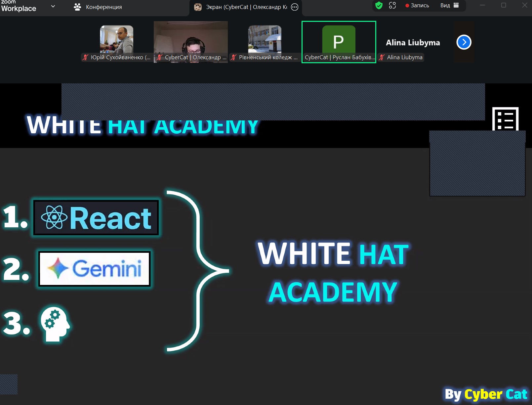Image resolution: width=532 pixels, height=405 pixels.
Task: Click the 'CyberCat | Руслан Бабухів...' name label
Action: [340, 57]
